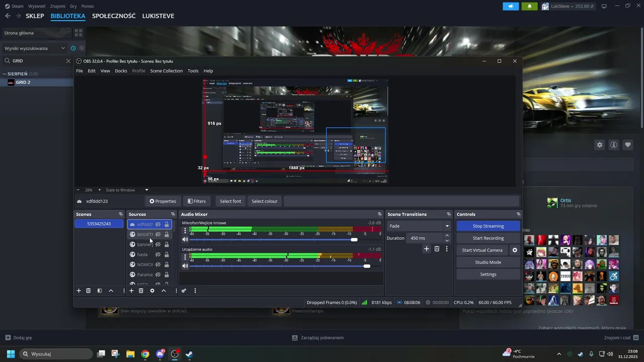Enable Studio Mode button
Viewport: 644px width, 362px height.
(488, 262)
